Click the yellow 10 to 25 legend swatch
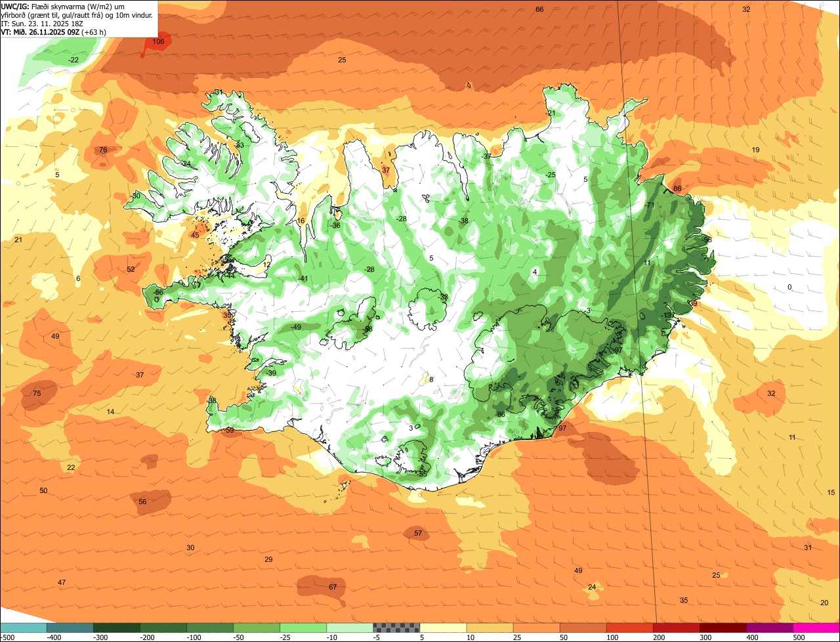Screen dimensions: 840x642 coord(490,627)
